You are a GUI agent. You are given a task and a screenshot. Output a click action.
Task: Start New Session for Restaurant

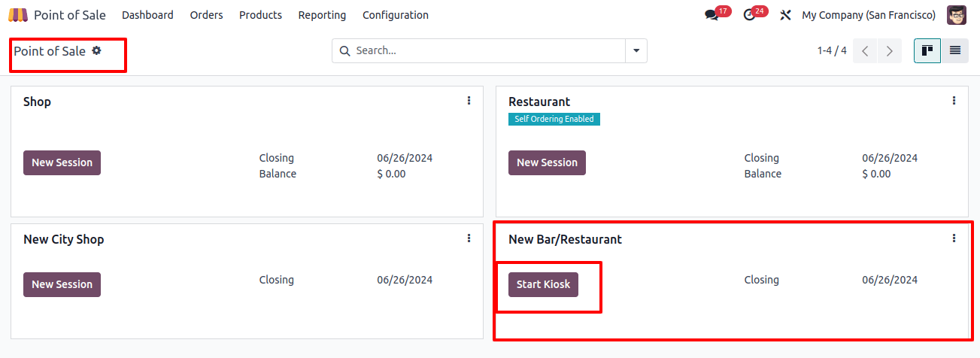tap(547, 162)
